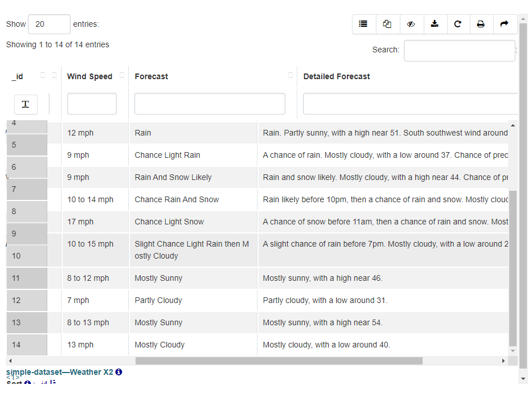The height and width of the screenshot is (401, 532).
Task: Sort by the Detailed Forecast column header
Action: (337, 77)
